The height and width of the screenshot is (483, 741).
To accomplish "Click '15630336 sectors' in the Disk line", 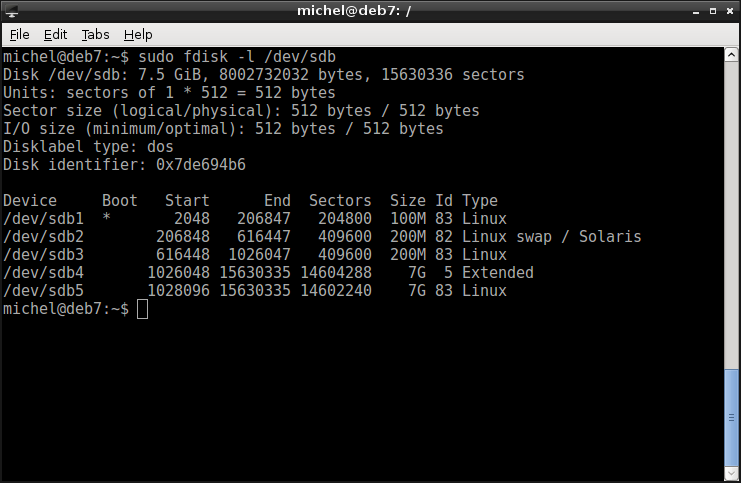I will tap(453, 75).
